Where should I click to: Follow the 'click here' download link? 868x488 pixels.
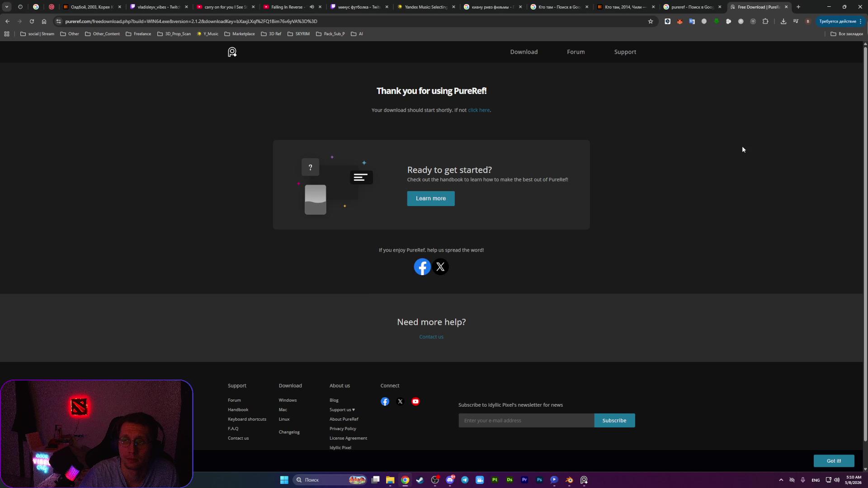pyautogui.click(x=479, y=110)
